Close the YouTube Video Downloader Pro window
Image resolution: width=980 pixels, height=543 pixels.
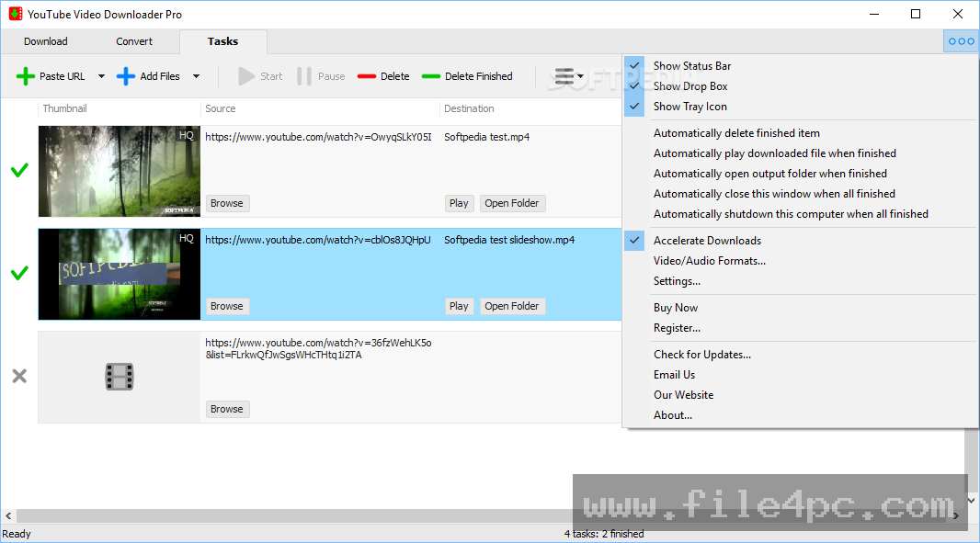point(958,14)
